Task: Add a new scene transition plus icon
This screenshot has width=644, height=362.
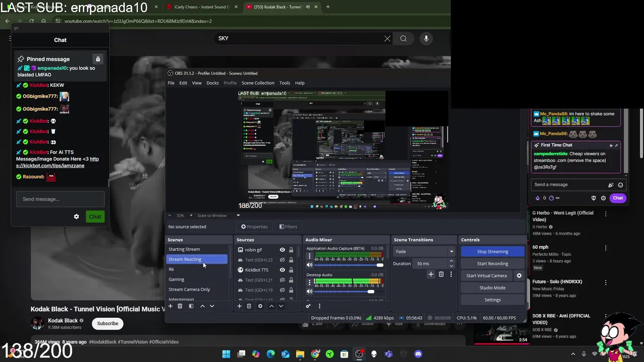Action: click(431, 274)
